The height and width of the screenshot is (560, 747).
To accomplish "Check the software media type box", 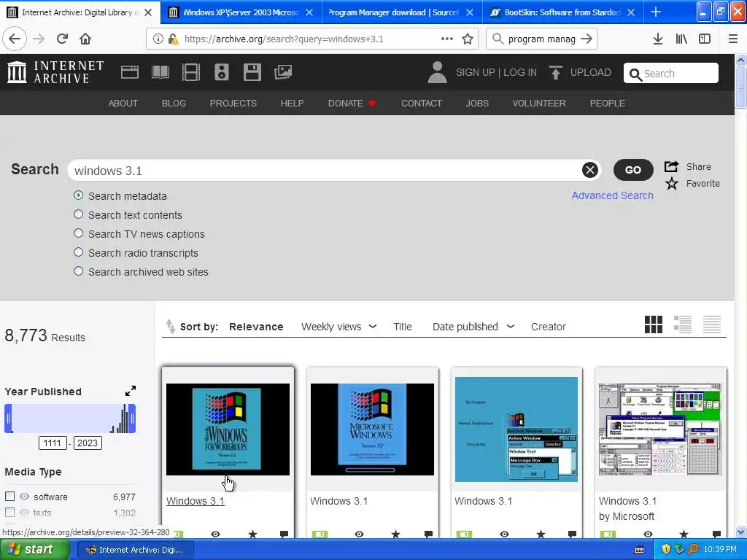I will tap(9, 496).
